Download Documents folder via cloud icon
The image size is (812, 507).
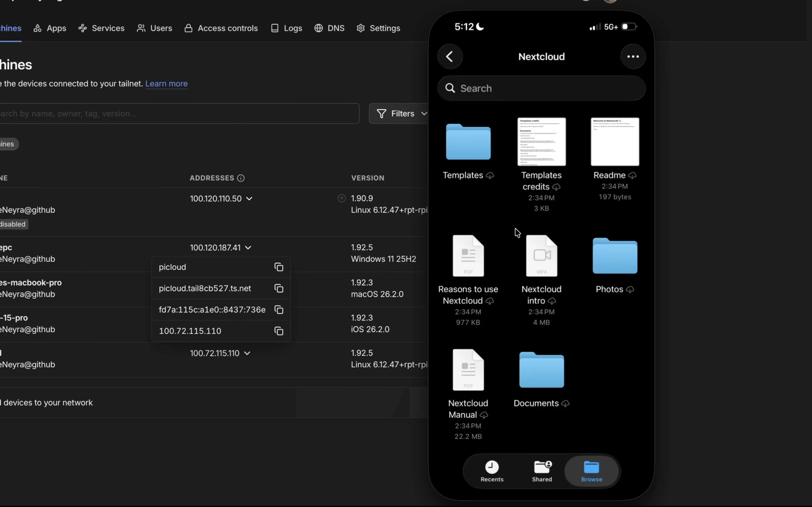click(565, 403)
